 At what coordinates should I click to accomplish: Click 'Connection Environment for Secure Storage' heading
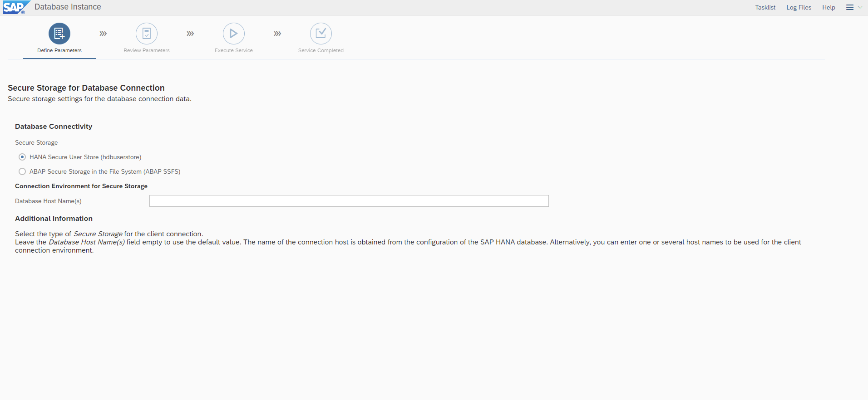point(81,186)
